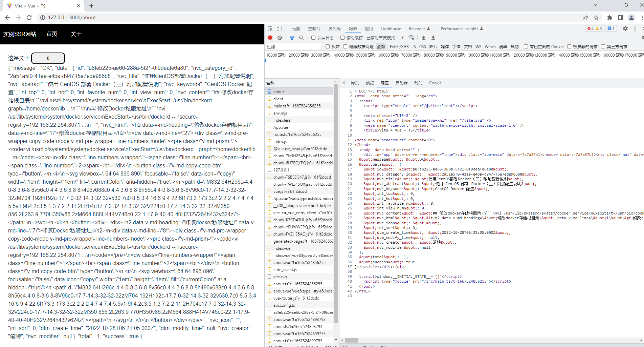Open DevTools settings gear
The image size is (644, 347).
[x=625, y=29]
